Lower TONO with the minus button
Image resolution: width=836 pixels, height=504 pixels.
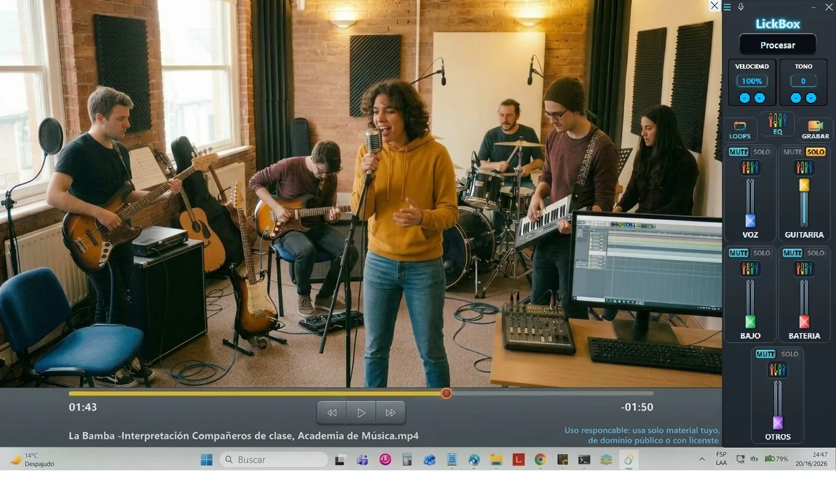pos(796,98)
